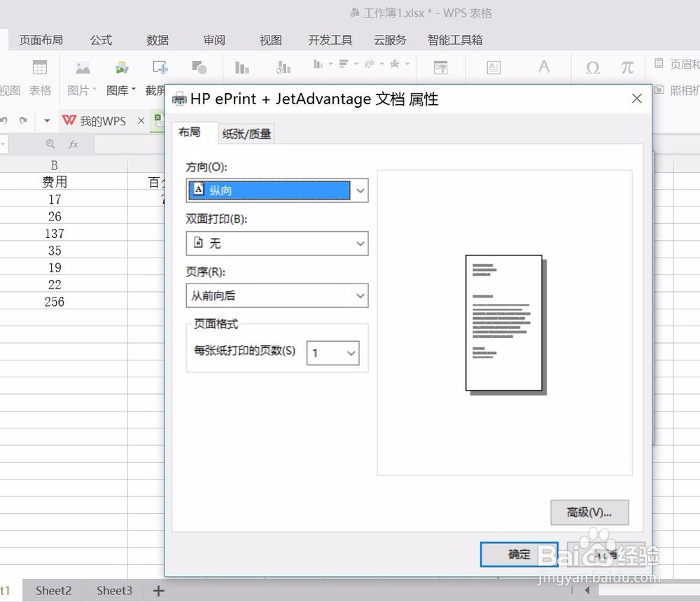This screenshot has height=602, width=700.
Task: Select the cell with value 256
Action: 55,302
